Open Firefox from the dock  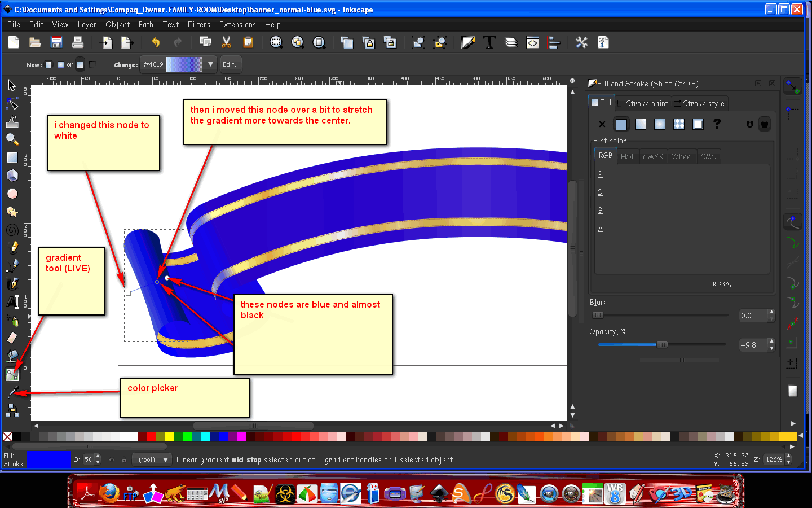tap(109, 493)
